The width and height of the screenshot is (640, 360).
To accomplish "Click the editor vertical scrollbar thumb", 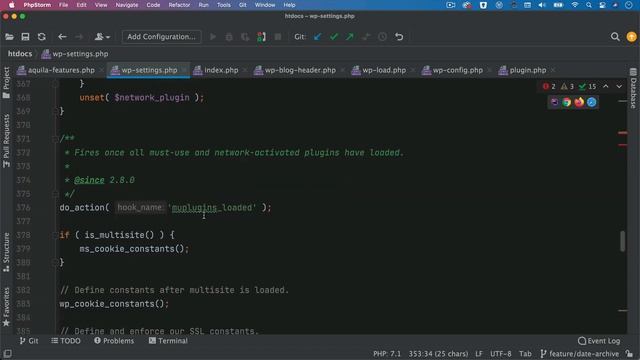I will pyautogui.click(x=622, y=241).
